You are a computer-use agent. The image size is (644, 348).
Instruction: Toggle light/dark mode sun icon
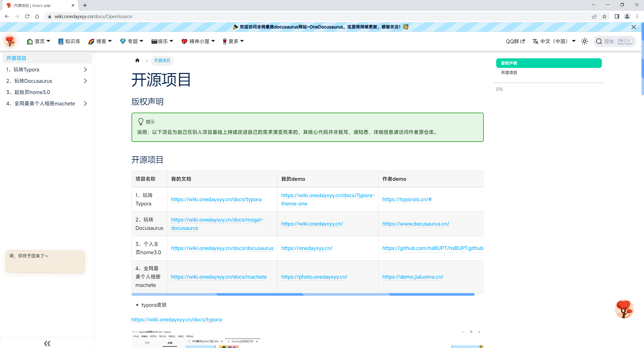click(585, 41)
